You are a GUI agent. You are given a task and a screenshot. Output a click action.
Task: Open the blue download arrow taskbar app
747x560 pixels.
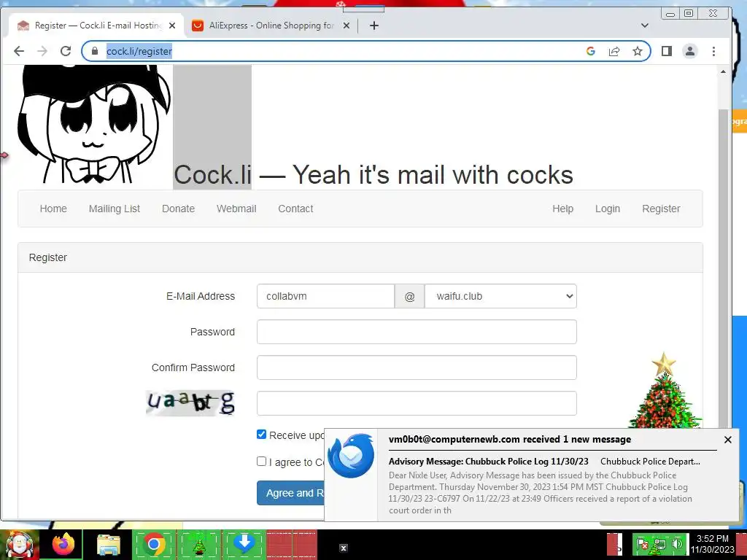point(244,543)
